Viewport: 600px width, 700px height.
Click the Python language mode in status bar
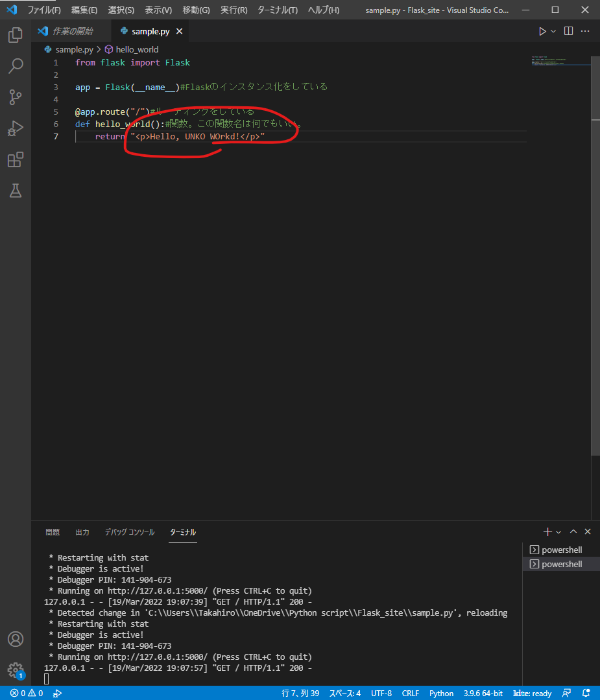pos(441,693)
